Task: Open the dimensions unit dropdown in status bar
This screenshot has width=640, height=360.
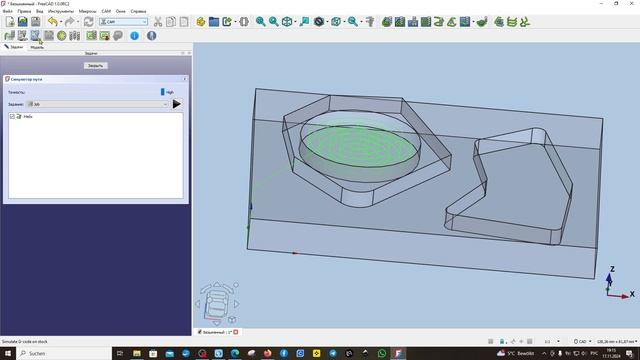Action: point(617,341)
